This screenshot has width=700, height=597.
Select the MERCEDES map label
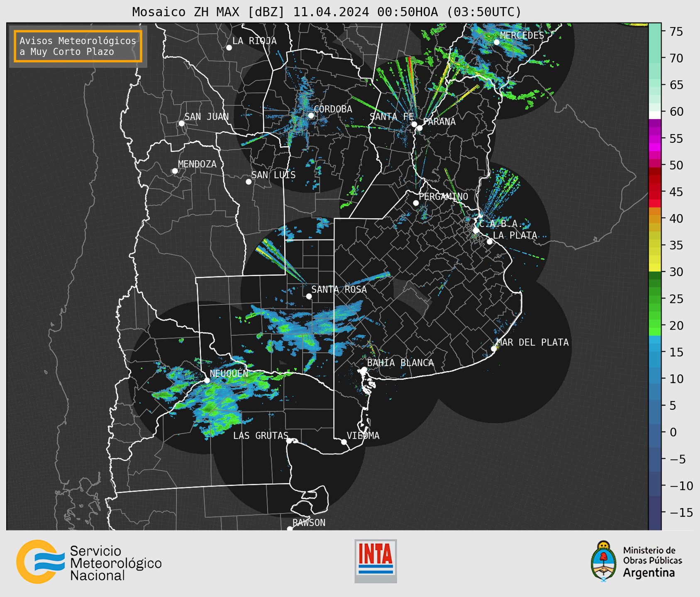pos(522,36)
